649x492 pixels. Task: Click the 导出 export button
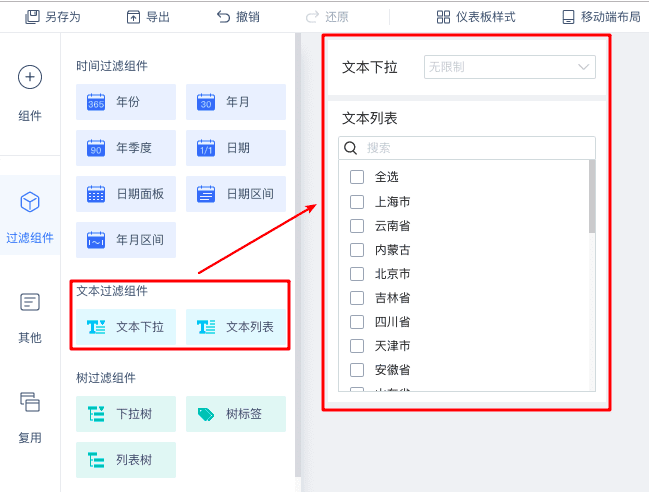[148, 17]
